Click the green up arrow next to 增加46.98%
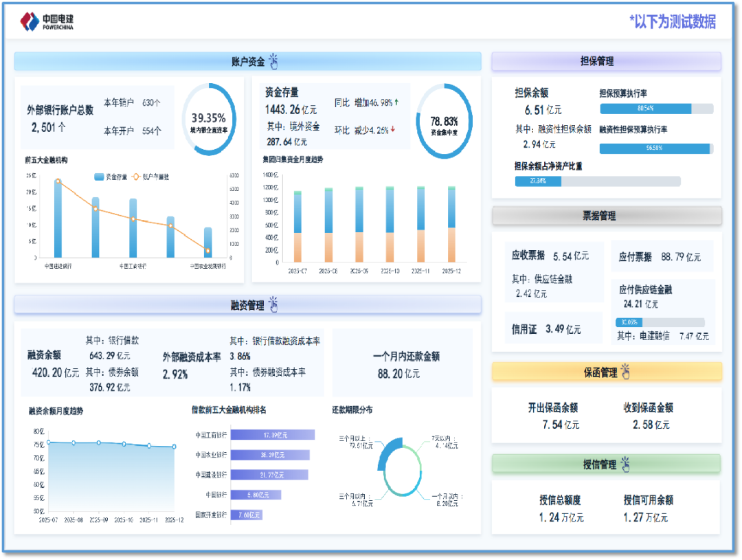This screenshot has width=742, height=560. 396,102
